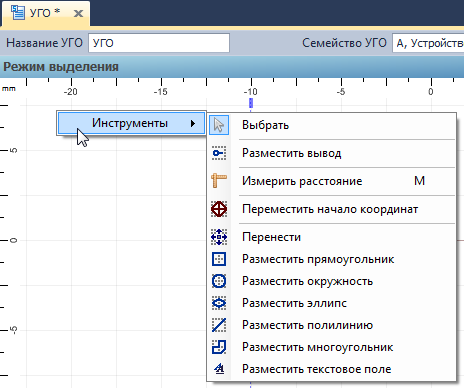Click the place pin icon
The image size is (464, 388).
219,153
